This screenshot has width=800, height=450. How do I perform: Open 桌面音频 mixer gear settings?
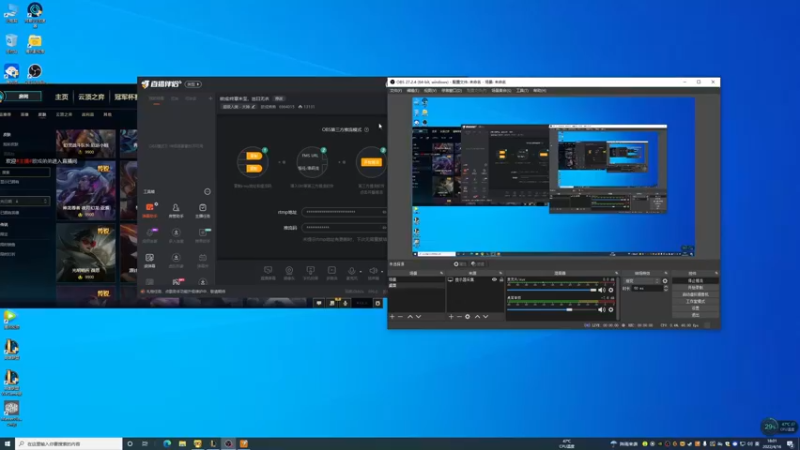coord(611,310)
